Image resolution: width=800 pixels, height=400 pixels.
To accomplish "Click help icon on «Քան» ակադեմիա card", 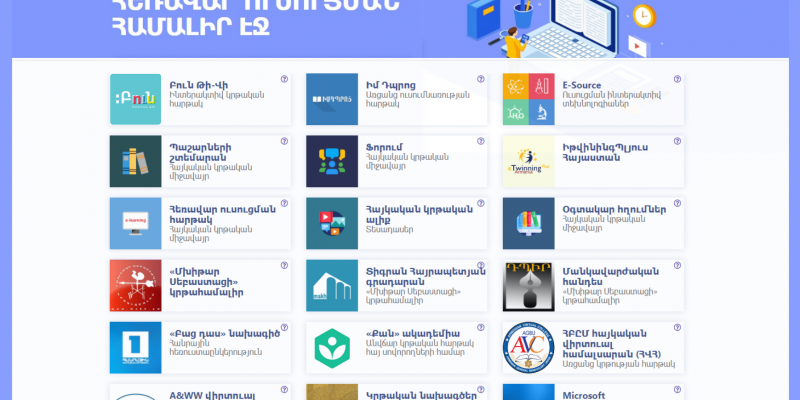I will click(x=481, y=328).
